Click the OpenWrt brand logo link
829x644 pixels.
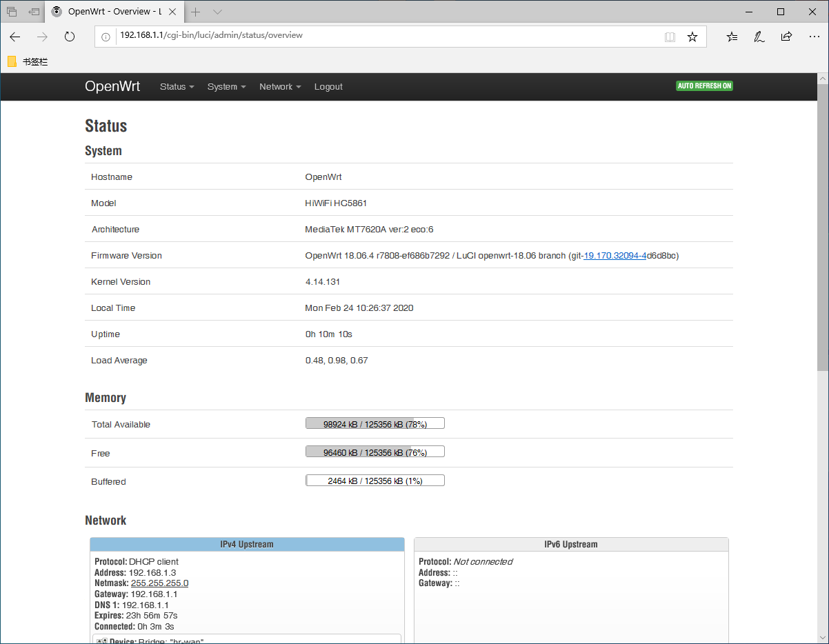pos(112,86)
